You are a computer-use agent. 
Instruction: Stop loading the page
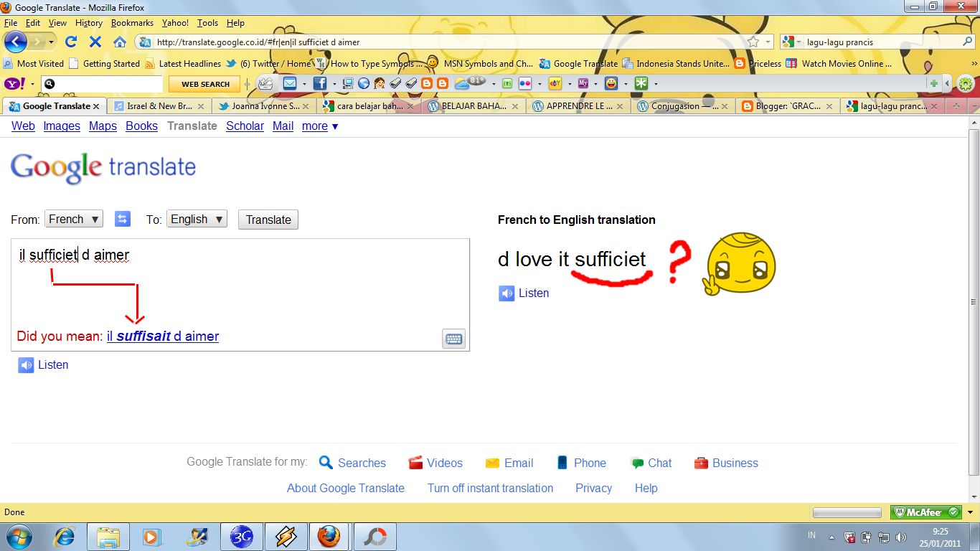tap(95, 42)
